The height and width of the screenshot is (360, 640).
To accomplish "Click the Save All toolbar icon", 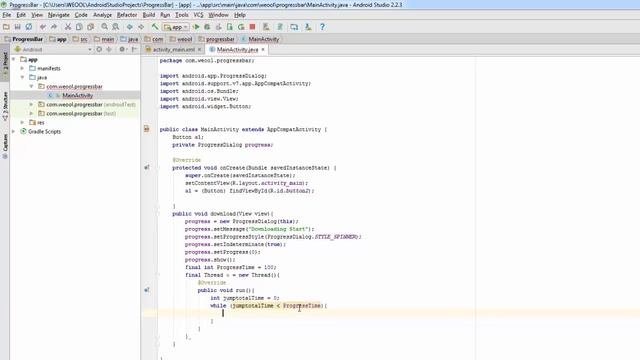I will coord(17,27).
